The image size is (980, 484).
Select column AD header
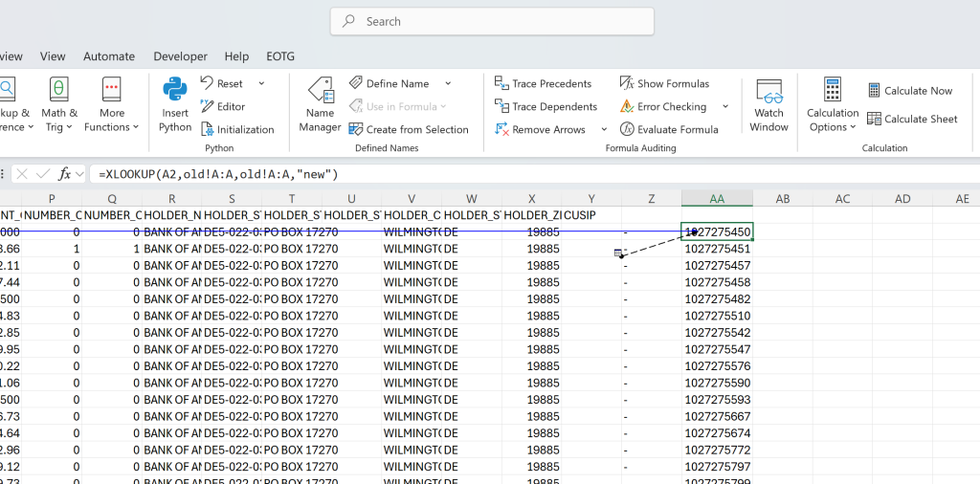pyautogui.click(x=902, y=199)
